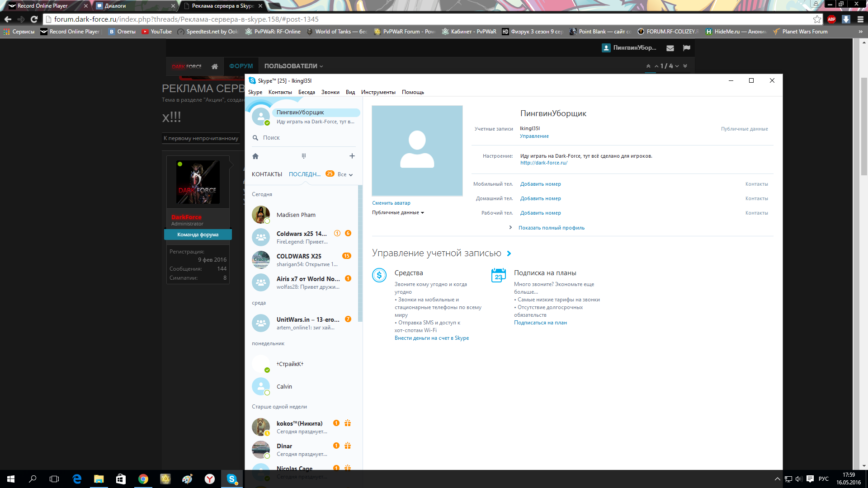Open Skype home icon in sidebar
The image size is (868, 488).
255,156
